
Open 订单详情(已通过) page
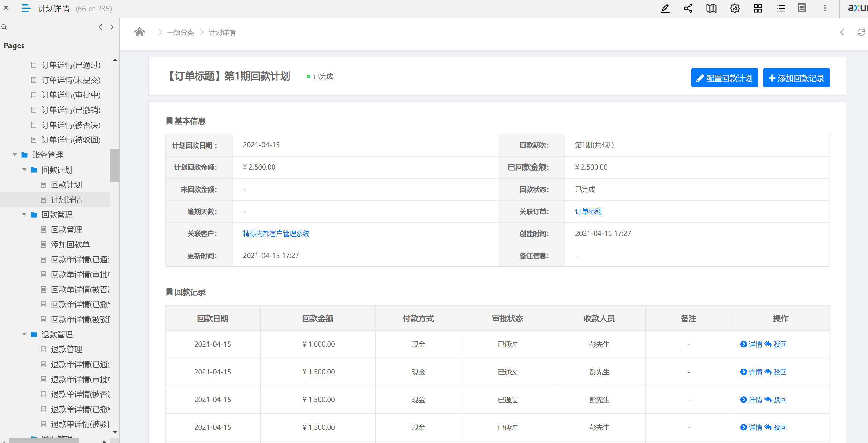71,65
